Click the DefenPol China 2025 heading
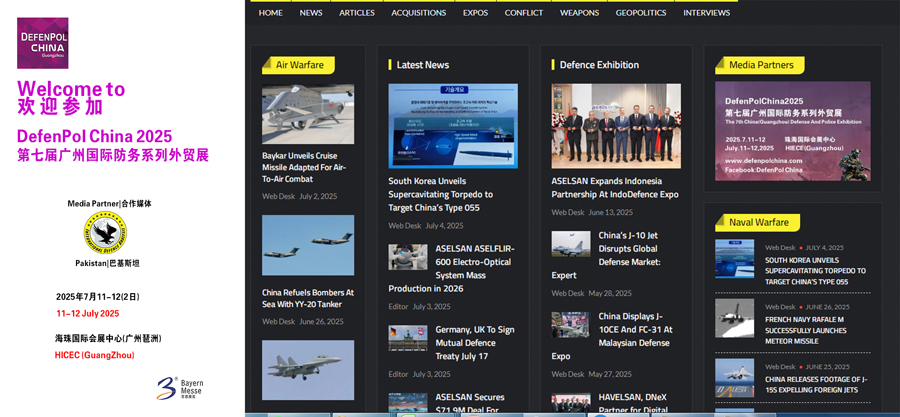Screen dimensions: 900x417 [95, 136]
